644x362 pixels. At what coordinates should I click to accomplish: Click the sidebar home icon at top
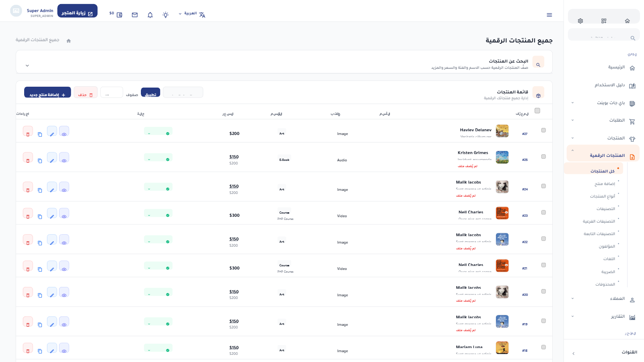[x=627, y=21]
